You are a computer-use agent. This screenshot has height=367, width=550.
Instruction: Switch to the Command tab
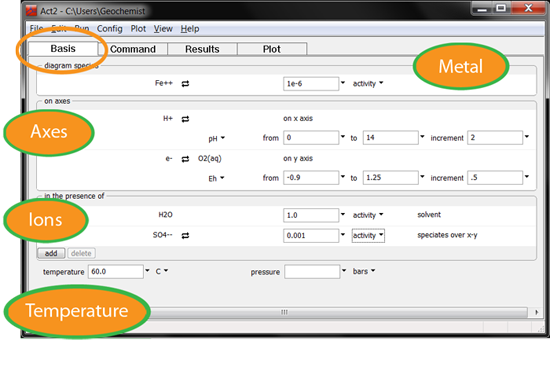pos(133,49)
